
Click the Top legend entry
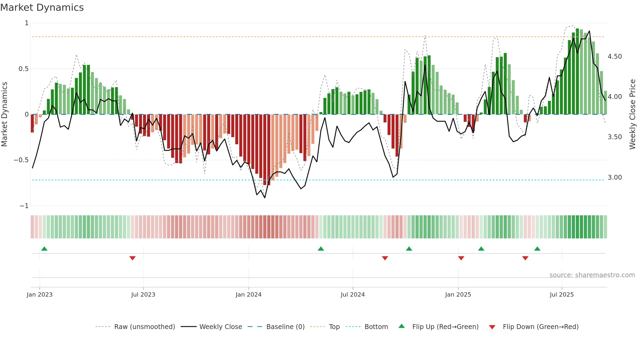point(325,327)
